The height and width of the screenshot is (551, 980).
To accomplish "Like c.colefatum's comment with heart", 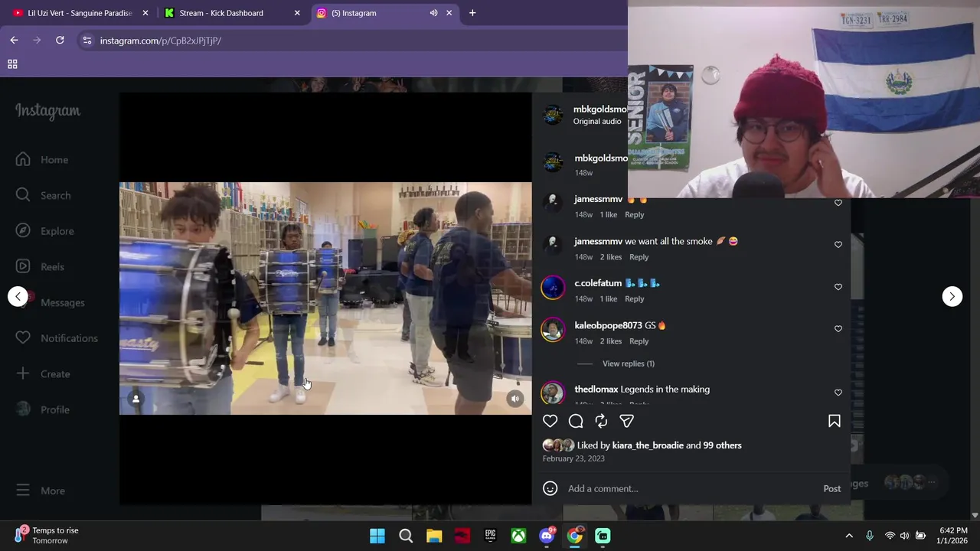I will click(x=838, y=287).
